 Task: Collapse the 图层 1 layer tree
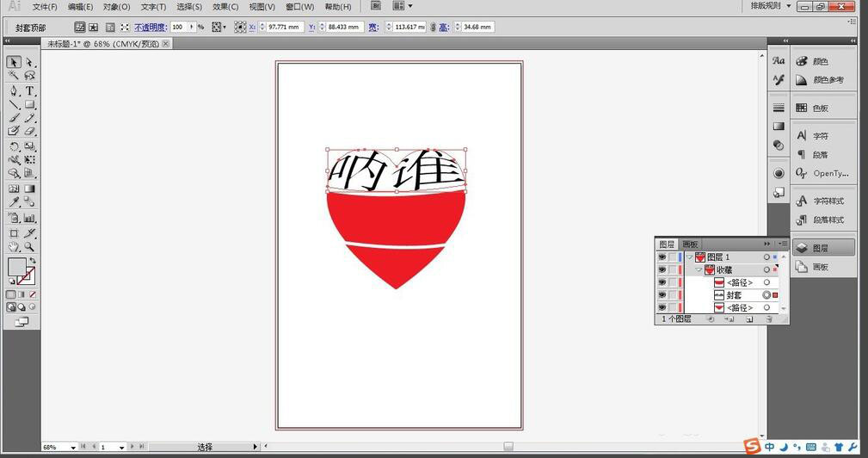click(x=690, y=257)
